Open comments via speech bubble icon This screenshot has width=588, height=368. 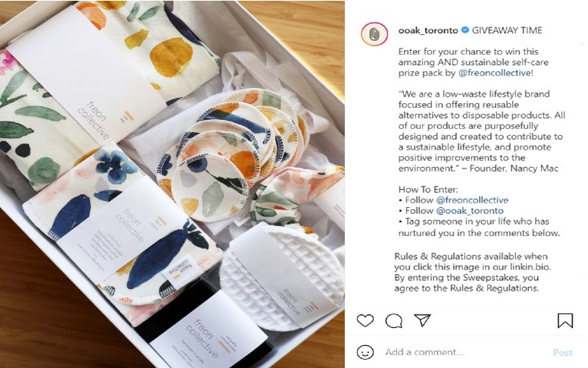pyautogui.click(x=394, y=321)
